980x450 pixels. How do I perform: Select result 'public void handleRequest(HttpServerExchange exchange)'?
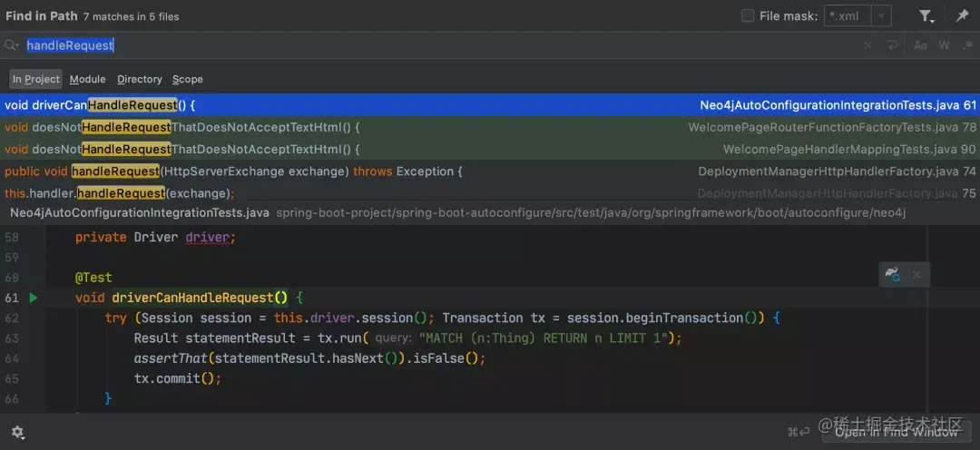click(490, 171)
